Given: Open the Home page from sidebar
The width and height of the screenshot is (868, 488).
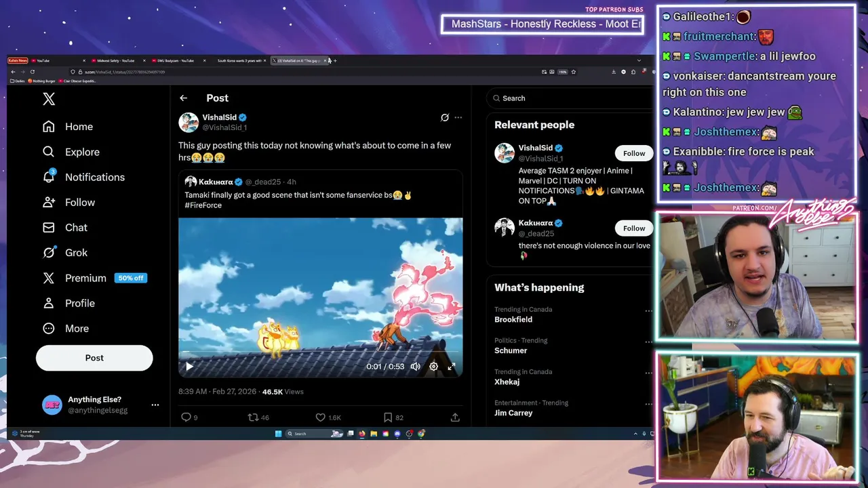Looking at the screenshot, I should pyautogui.click(x=68, y=127).
